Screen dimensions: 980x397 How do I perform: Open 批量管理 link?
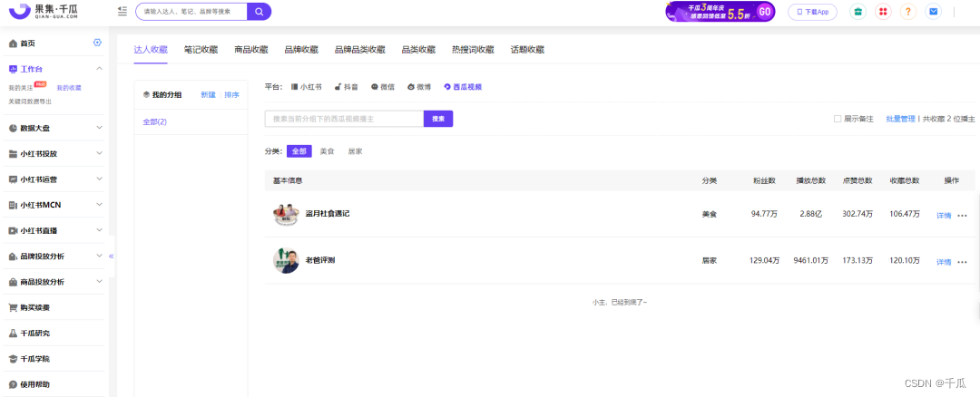901,119
